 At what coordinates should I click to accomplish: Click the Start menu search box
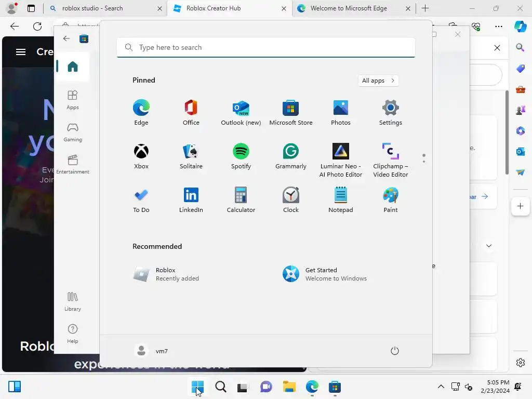[266, 47]
